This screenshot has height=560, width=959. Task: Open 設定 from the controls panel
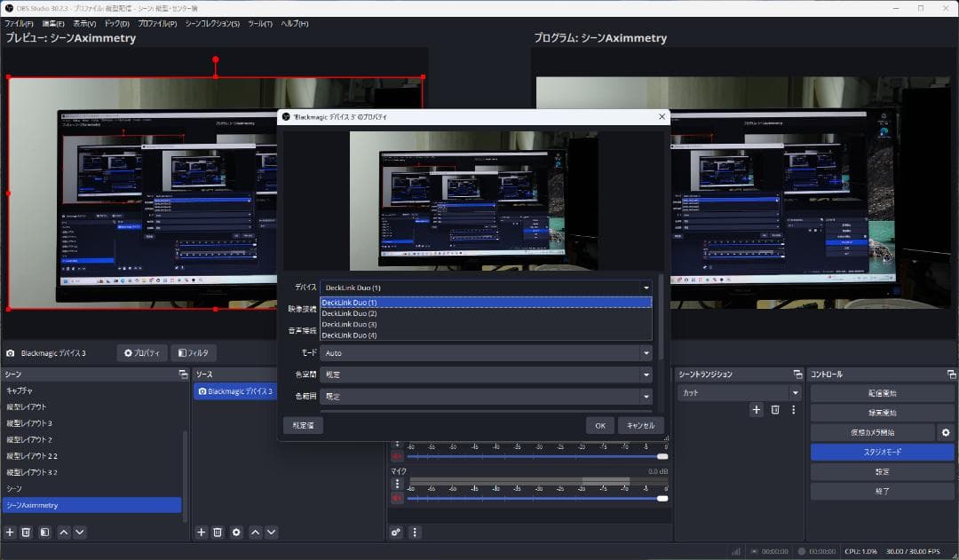[882, 471]
